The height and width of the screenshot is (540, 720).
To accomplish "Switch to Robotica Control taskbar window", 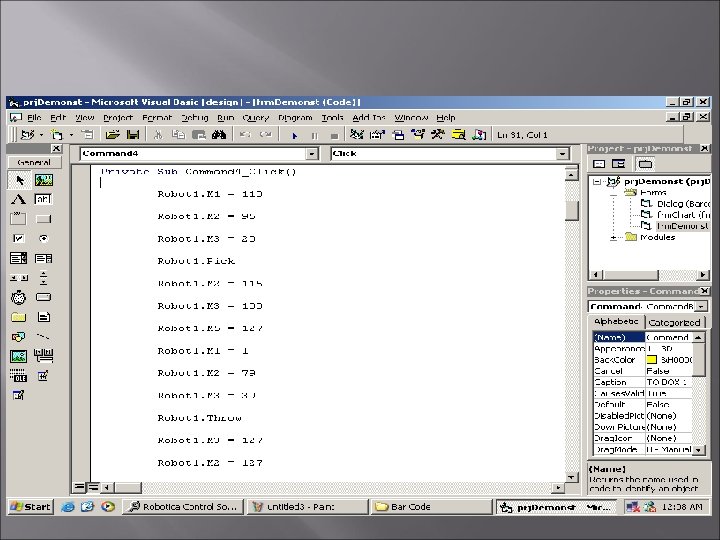I will pyautogui.click(x=183, y=506).
